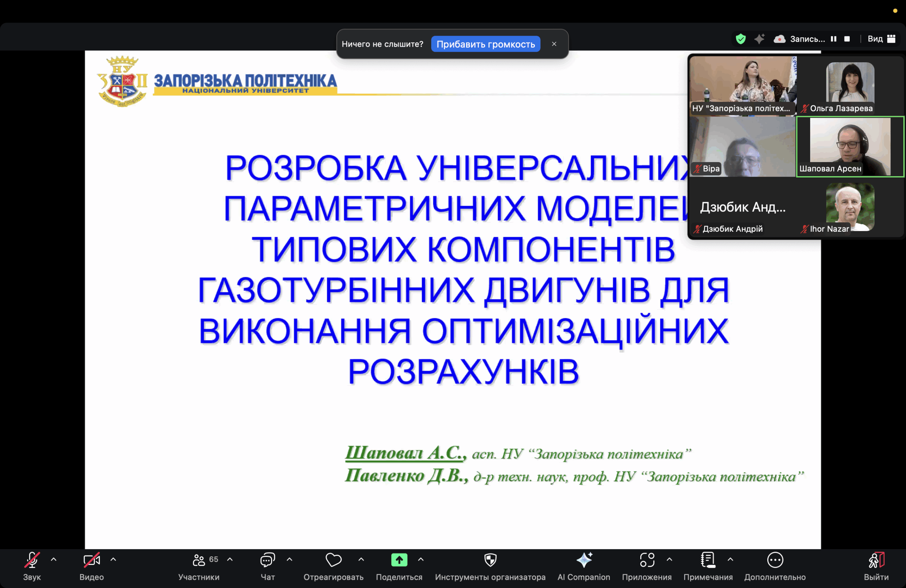Viewport: 906px width, 588px height.
Task: Click the green encryption shield icon
Action: (740, 39)
